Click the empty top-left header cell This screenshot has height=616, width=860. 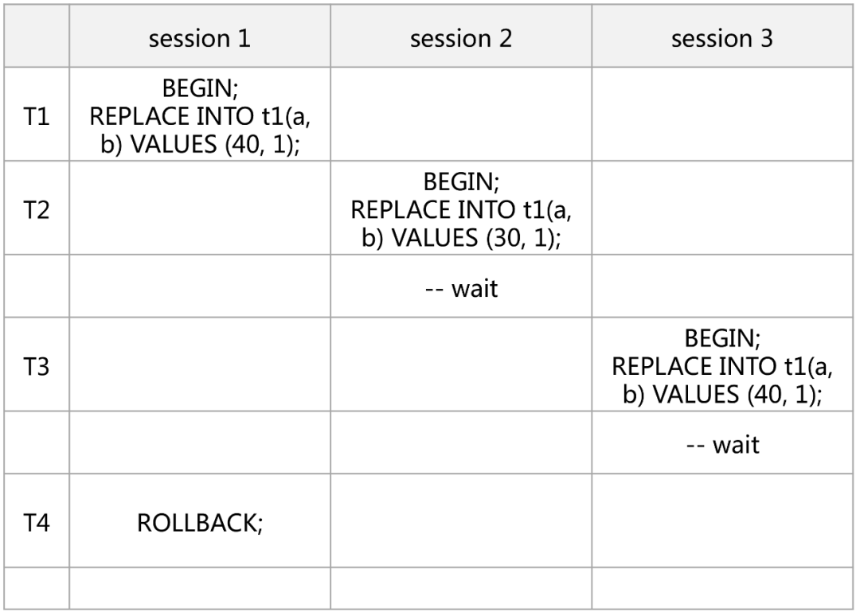[37, 36]
